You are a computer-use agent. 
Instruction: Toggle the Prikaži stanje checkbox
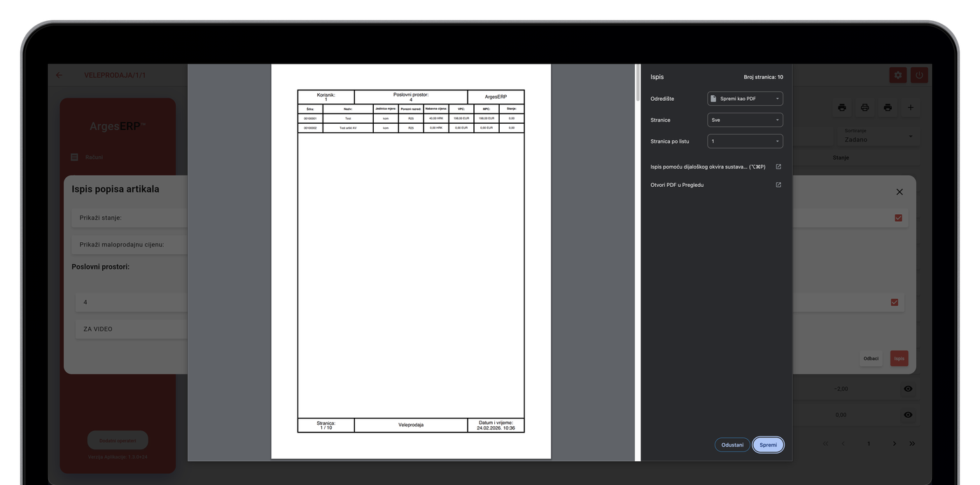pos(898,218)
